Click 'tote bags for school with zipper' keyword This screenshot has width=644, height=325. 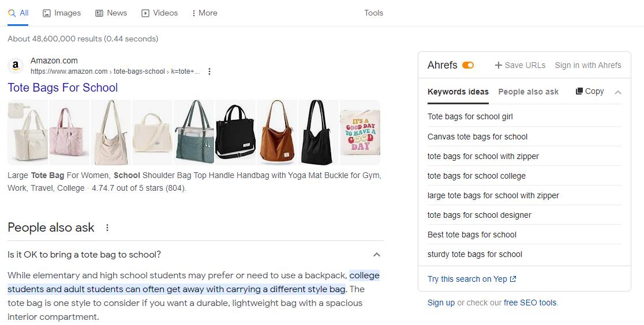pos(483,156)
